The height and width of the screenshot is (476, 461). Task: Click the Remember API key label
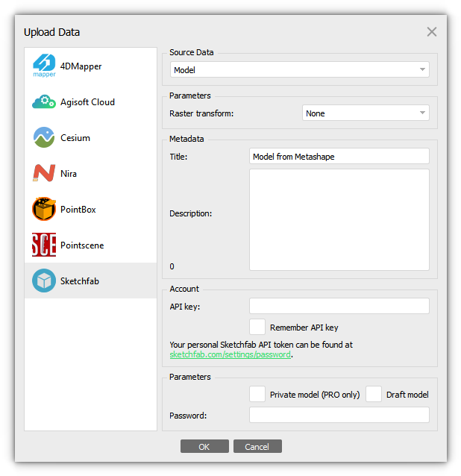[304, 328]
